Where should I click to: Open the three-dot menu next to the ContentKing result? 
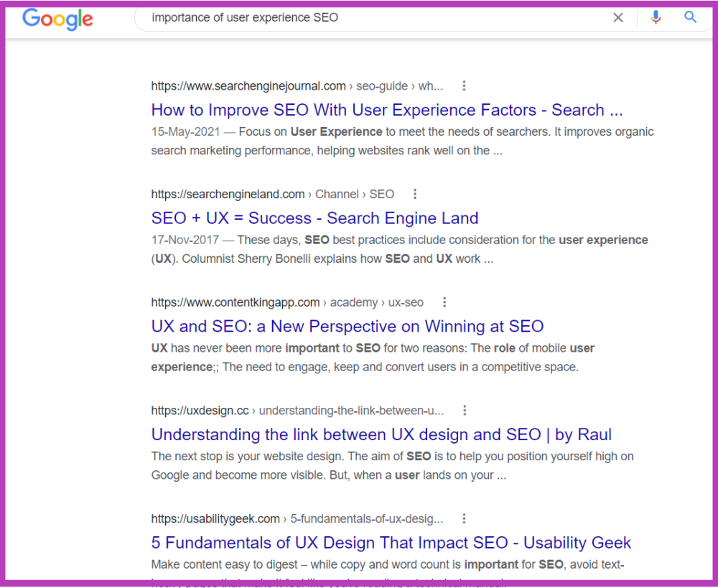pyautogui.click(x=444, y=302)
